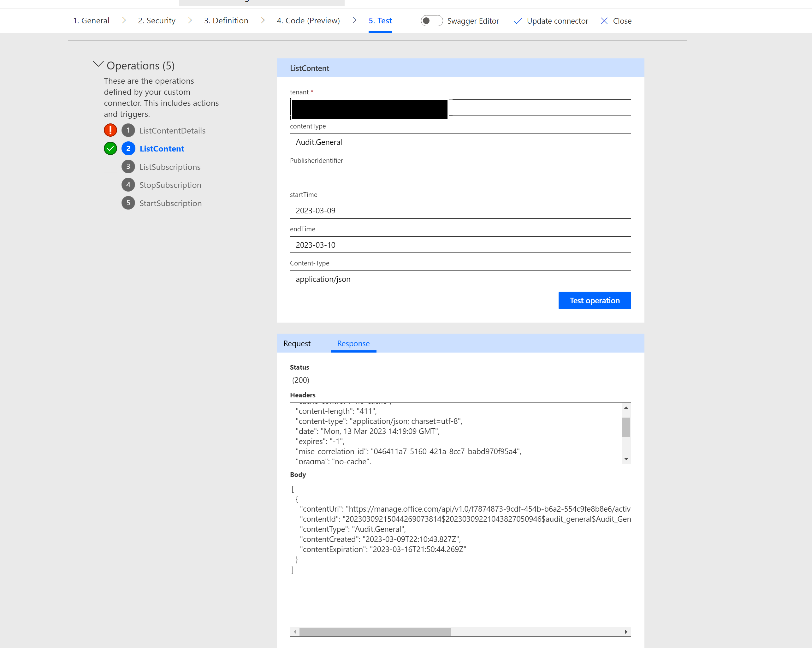Click the red error icon beside ListContentDetails
812x648 pixels.
(110, 130)
